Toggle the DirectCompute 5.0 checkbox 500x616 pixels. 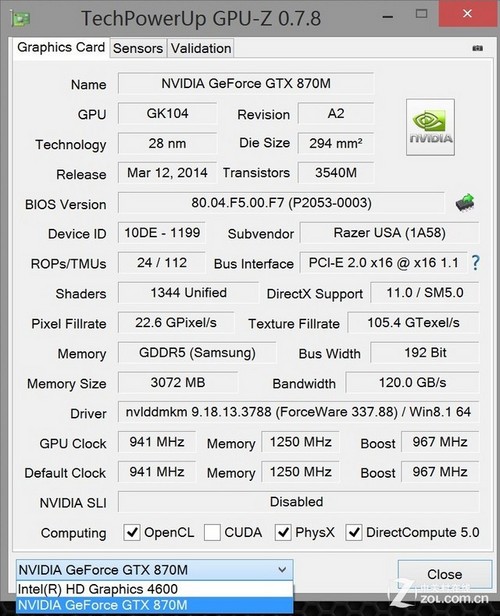pyautogui.click(x=353, y=533)
